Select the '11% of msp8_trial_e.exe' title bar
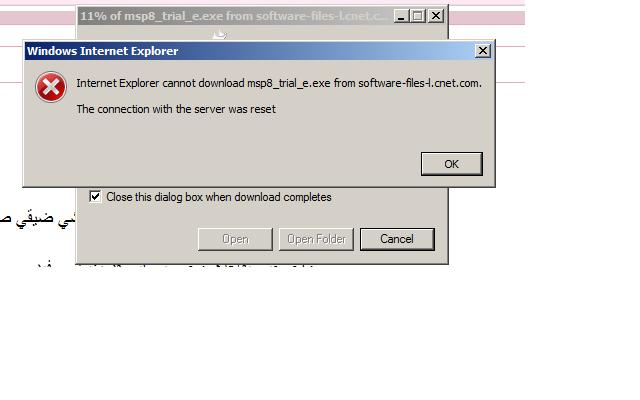 [x=235, y=16]
